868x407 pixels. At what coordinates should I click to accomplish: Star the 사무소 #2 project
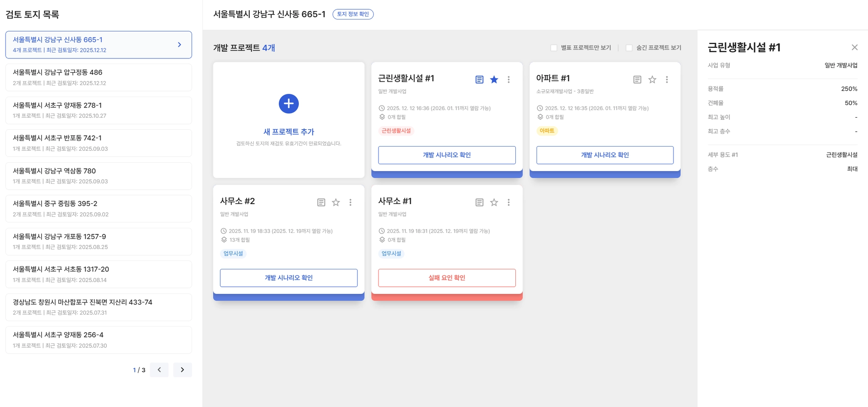pyautogui.click(x=336, y=202)
